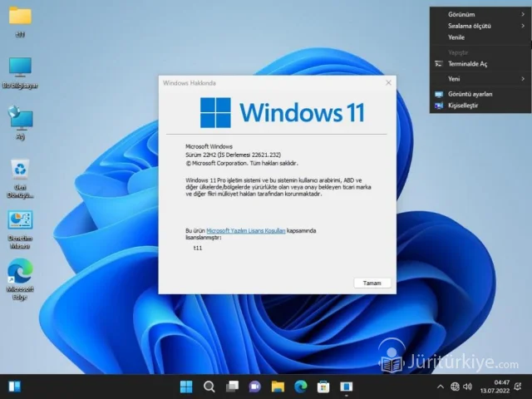Image resolution: width=532 pixels, height=399 pixels.
Task: Open the Ağ network desktop icon
Action: pyautogui.click(x=20, y=122)
